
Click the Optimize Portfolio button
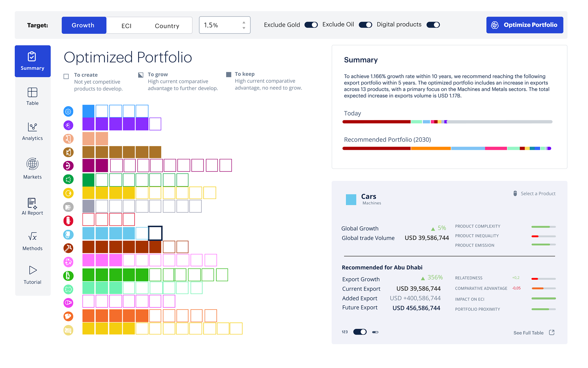[x=525, y=25]
